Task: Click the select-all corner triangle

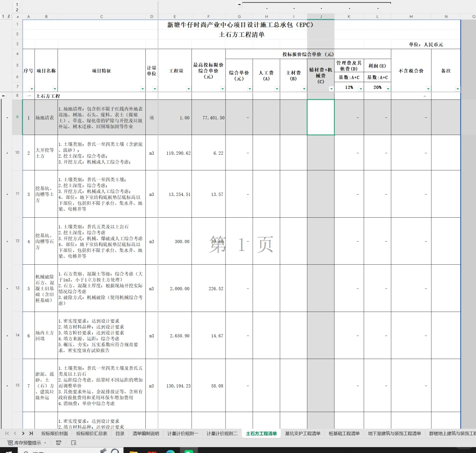Action: pyautogui.click(x=18, y=17)
